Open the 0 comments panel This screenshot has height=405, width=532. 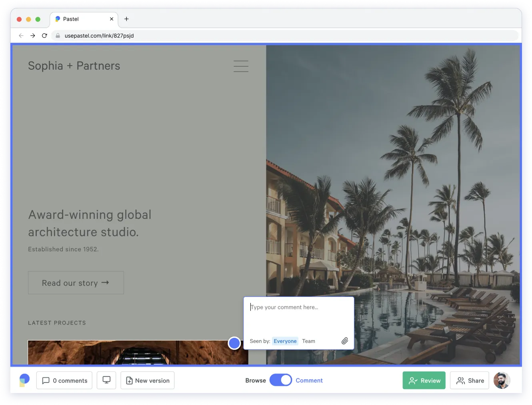pyautogui.click(x=64, y=381)
